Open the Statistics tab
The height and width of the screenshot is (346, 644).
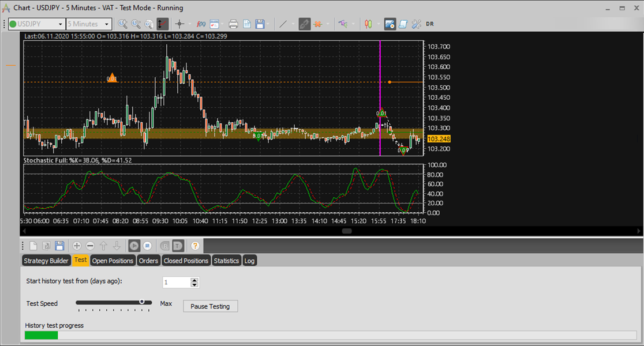[226, 261]
